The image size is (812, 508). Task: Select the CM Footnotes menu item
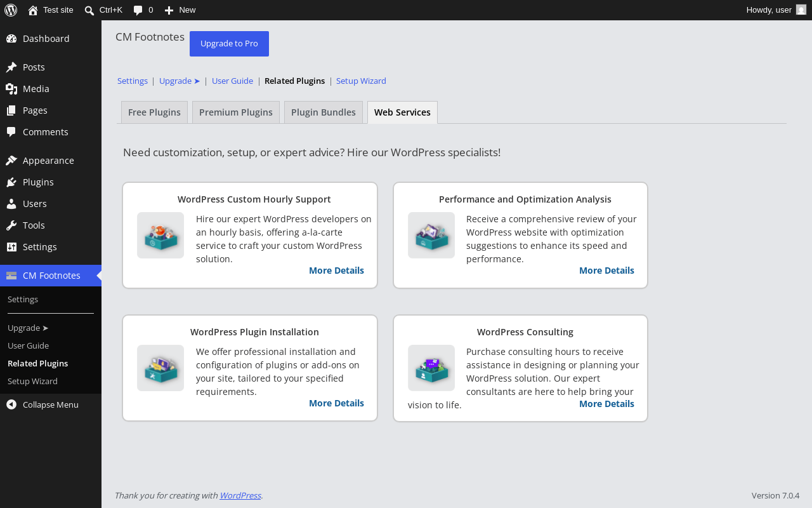pos(51,276)
